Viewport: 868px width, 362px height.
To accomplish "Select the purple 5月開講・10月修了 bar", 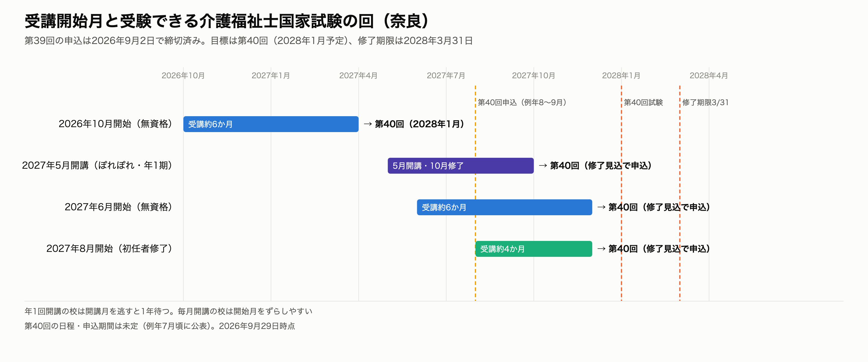I will point(461,165).
